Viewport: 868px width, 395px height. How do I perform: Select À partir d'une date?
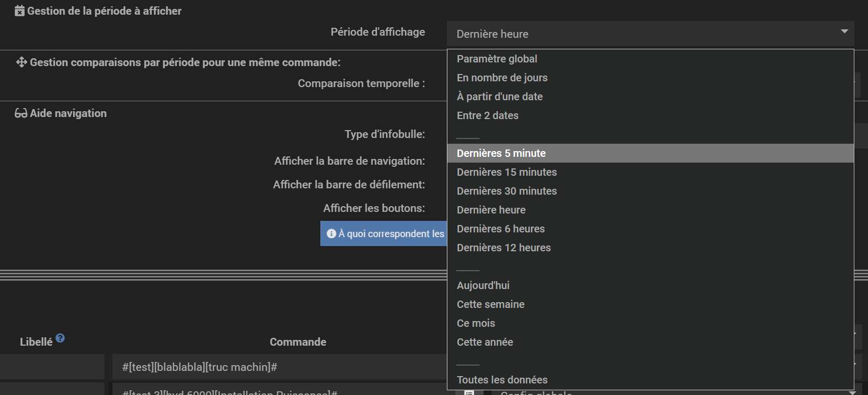[x=650, y=97]
